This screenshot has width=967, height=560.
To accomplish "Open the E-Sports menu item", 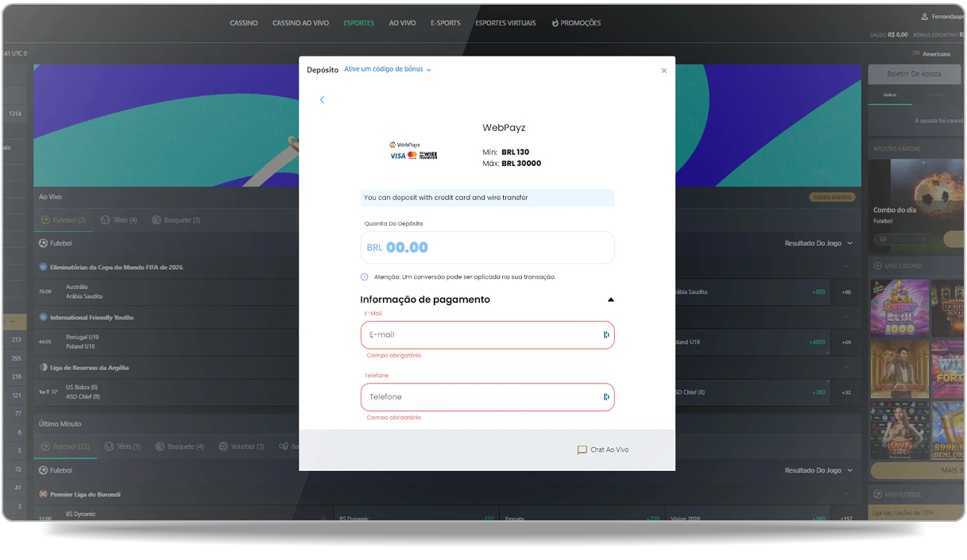I will [x=446, y=23].
